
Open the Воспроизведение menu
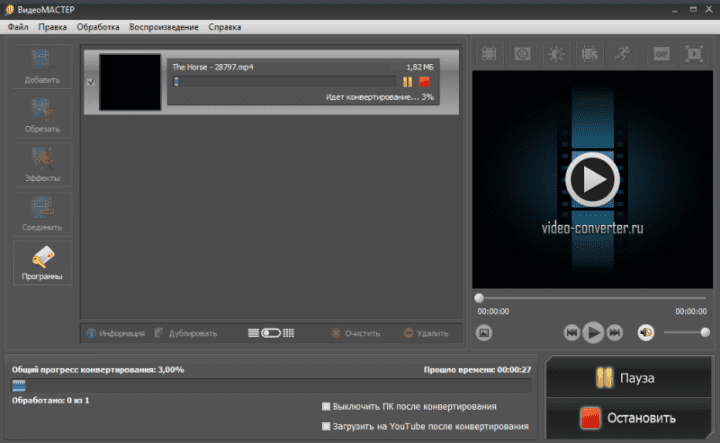point(164,27)
